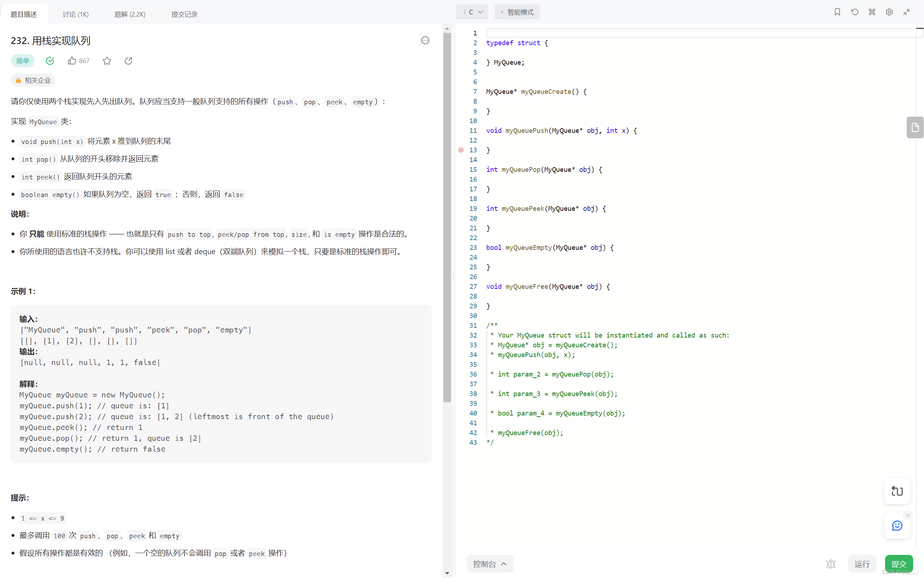924x578 pixels.
Task: Click comment line 'int param_2 = myQueuePop(obj);'
Action: coord(555,375)
